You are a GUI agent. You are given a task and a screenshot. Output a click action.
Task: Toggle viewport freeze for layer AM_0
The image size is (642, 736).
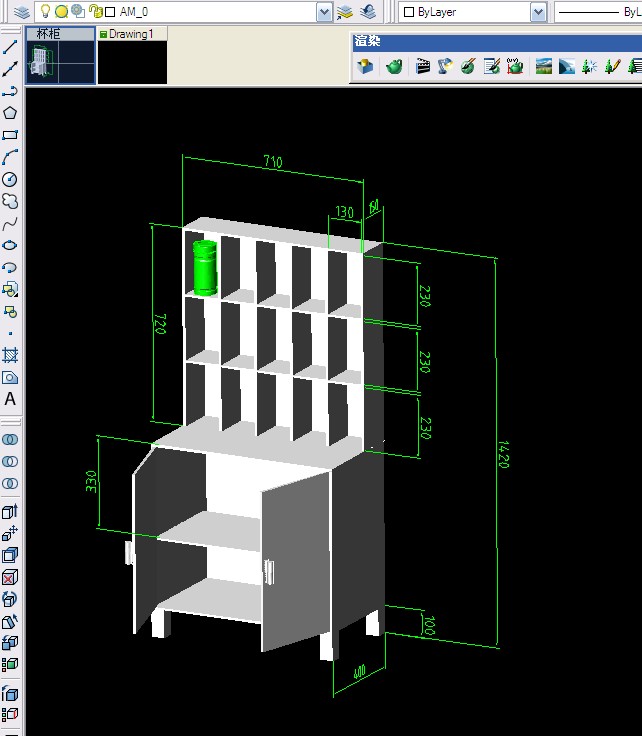78,11
